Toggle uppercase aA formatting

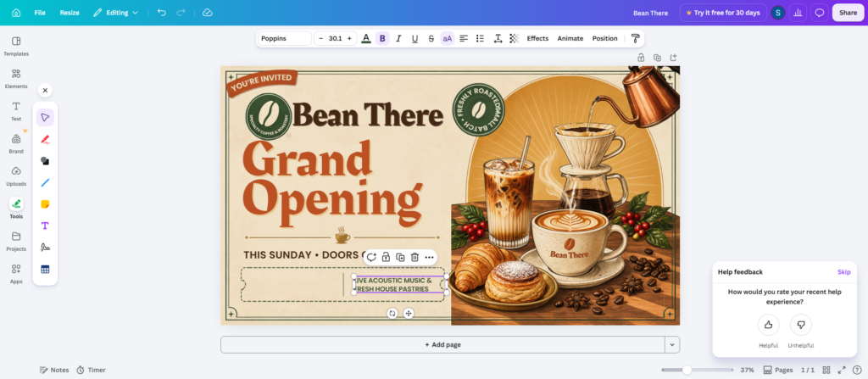448,38
